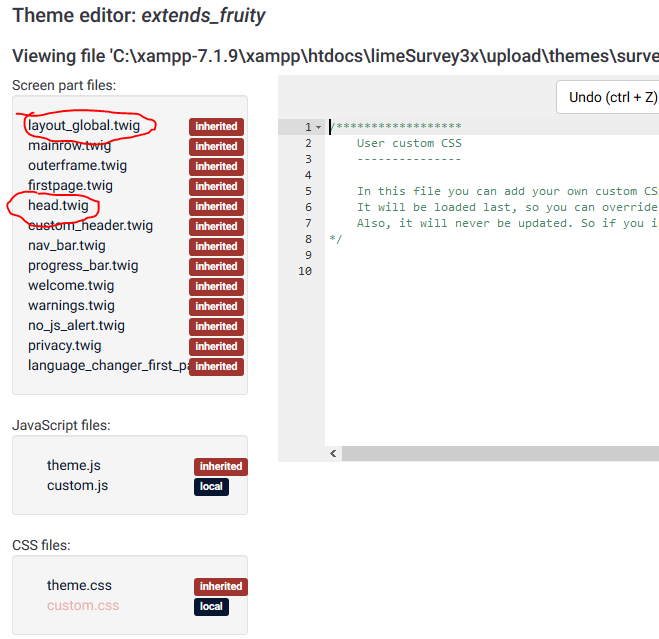Open custom_header.twig file
The height and width of the screenshot is (639, 659).
tap(90, 226)
